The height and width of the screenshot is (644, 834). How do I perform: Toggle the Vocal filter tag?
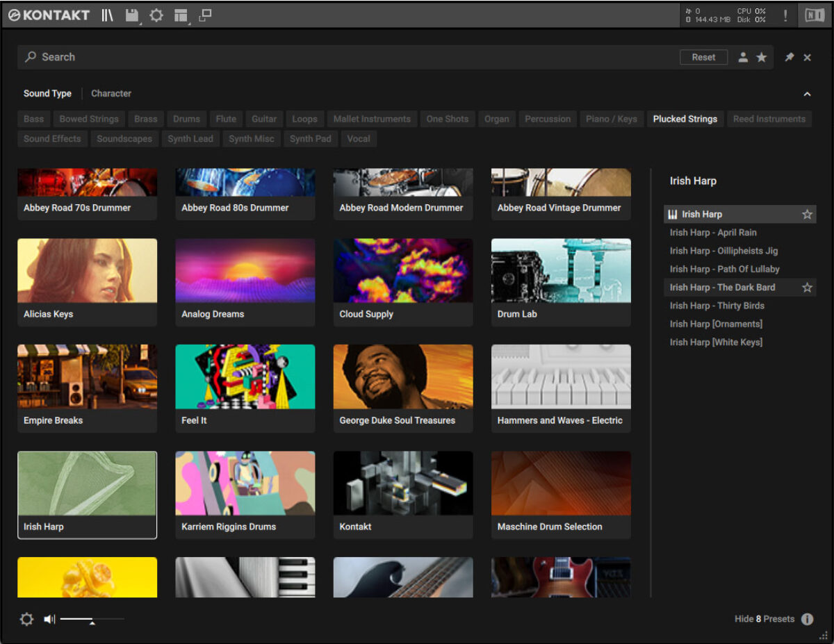click(x=359, y=138)
